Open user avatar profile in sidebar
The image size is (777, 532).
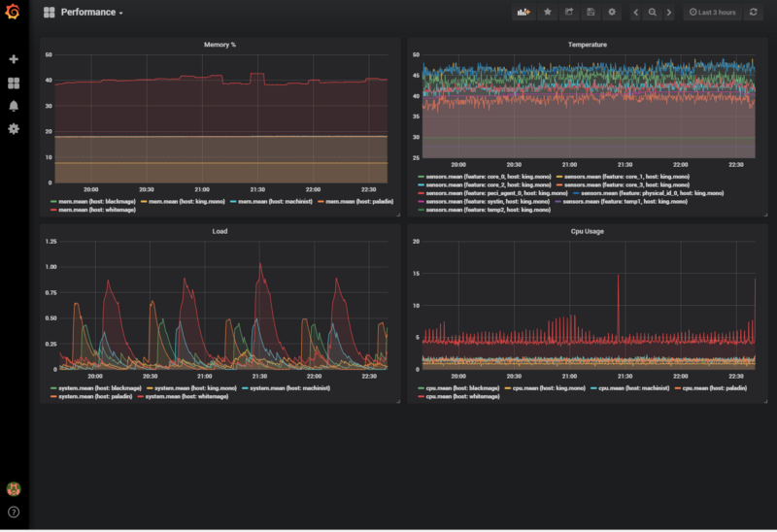[14, 489]
